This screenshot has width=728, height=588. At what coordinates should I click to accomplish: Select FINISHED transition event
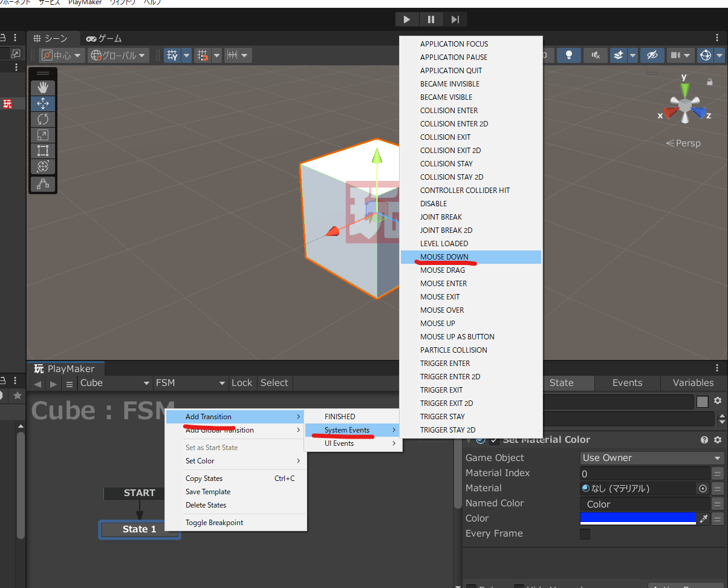(352, 417)
